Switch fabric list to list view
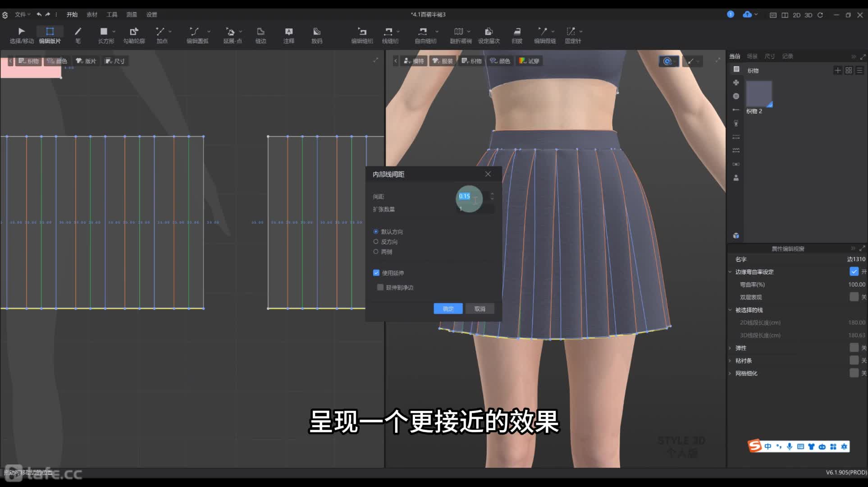 [859, 70]
